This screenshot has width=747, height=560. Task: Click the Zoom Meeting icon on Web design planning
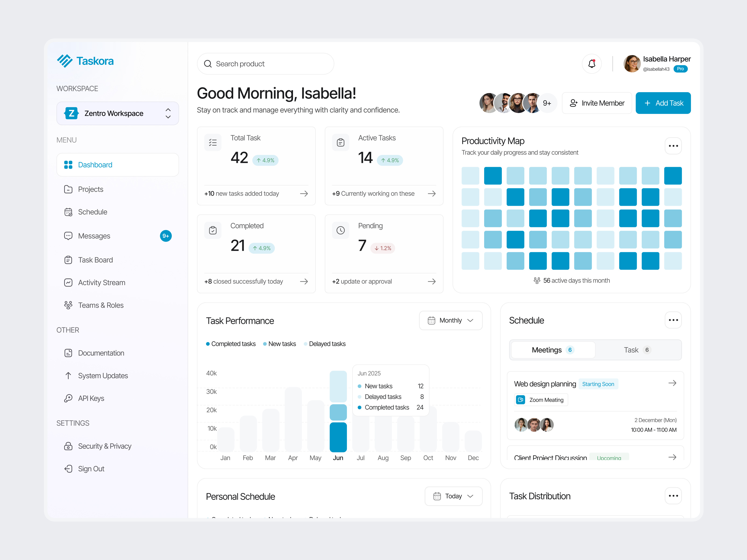pos(520,400)
